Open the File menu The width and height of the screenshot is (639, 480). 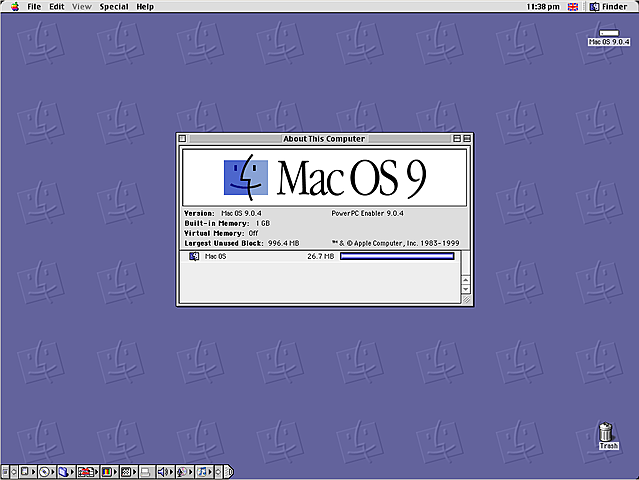[x=34, y=7]
